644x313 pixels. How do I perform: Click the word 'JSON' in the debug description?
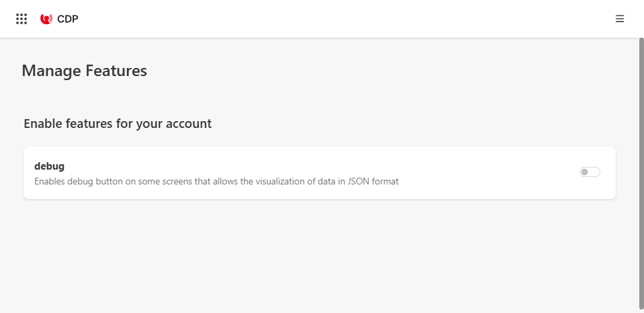(x=360, y=181)
